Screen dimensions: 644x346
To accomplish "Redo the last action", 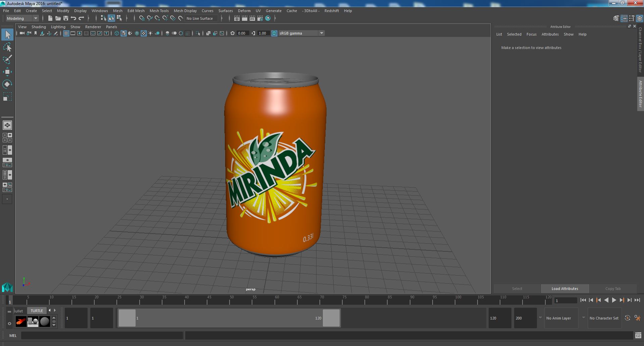I will click(81, 18).
